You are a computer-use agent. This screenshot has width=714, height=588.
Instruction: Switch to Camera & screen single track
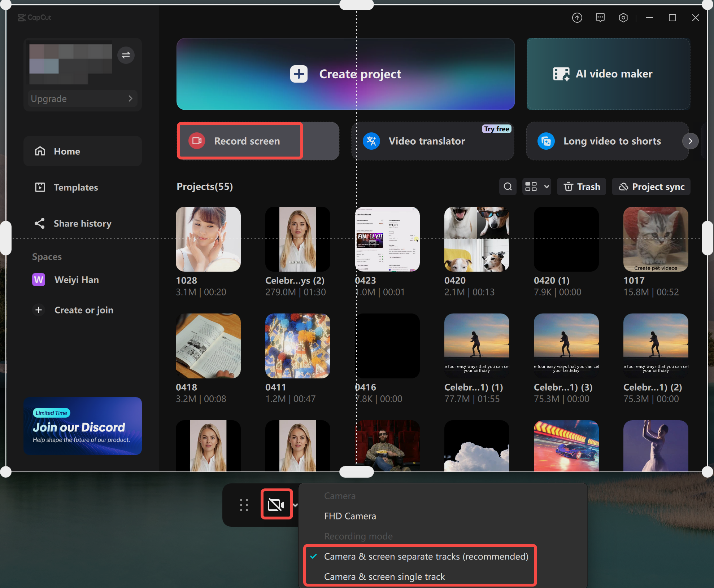coord(384,576)
